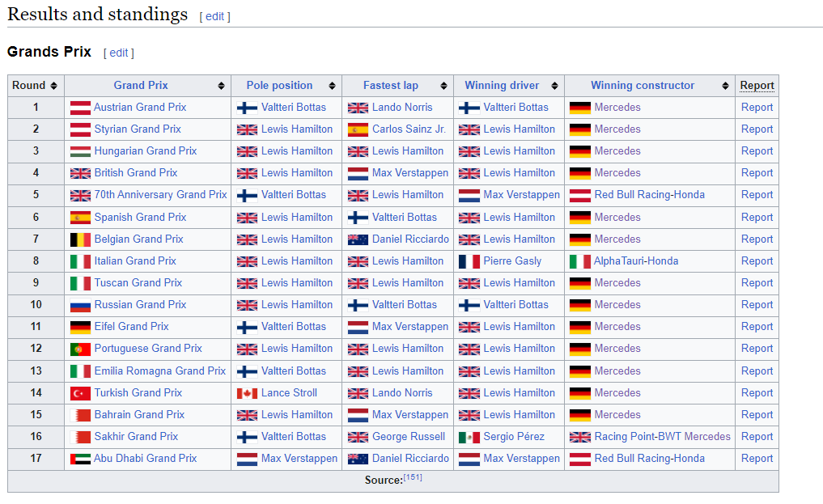Viewport: 823px width, 504px height.
Task: Click the Winning constructor header link
Action: 643,86
